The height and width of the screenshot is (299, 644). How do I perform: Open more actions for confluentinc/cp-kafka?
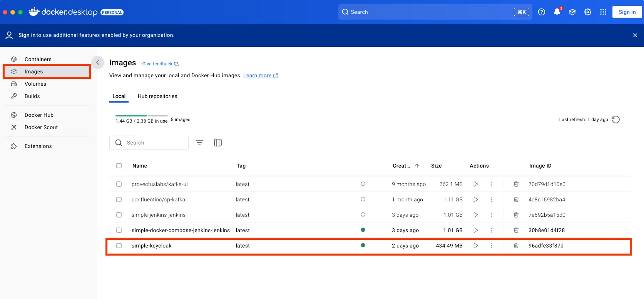point(491,199)
